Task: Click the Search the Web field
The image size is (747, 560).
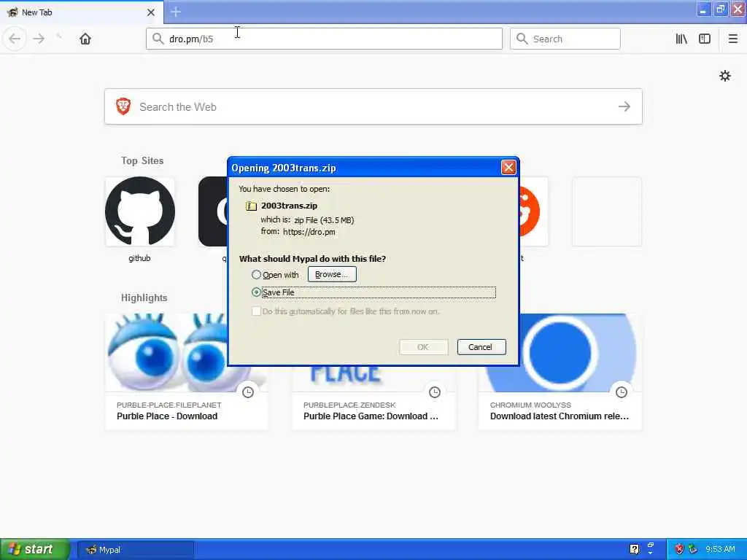Action: tap(373, 106)
